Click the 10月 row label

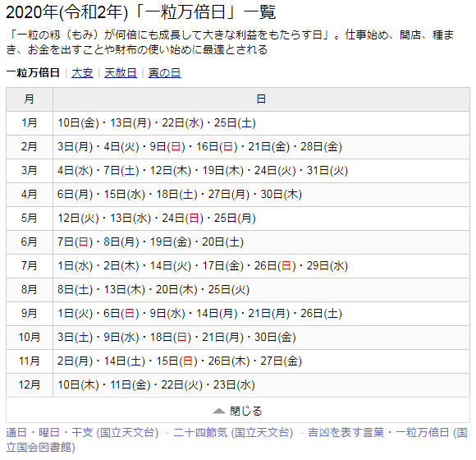pyautogui.click(x=30, y=338)
